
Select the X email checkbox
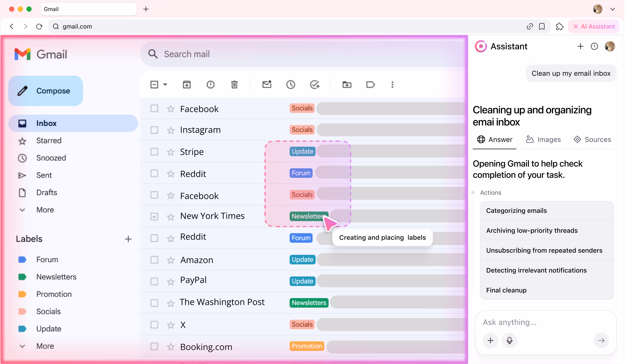click(154, 325)
